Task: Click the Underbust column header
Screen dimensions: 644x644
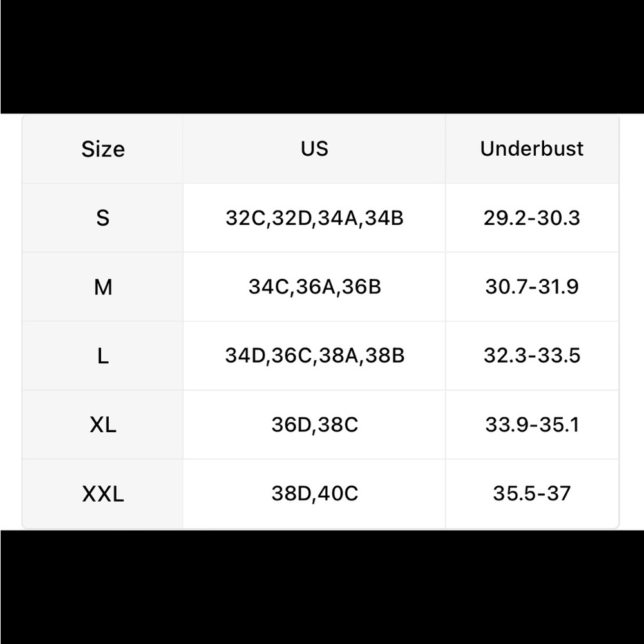Action: coord(531,148)
